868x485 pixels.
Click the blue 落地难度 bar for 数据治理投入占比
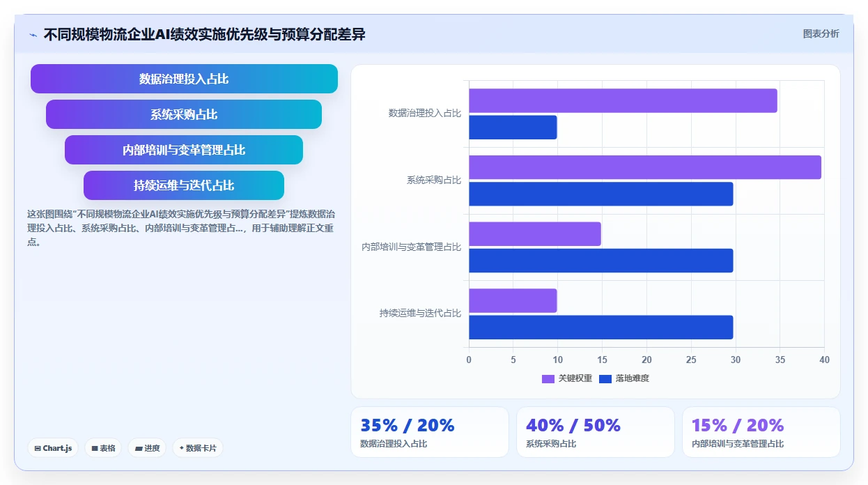point(513,128)
